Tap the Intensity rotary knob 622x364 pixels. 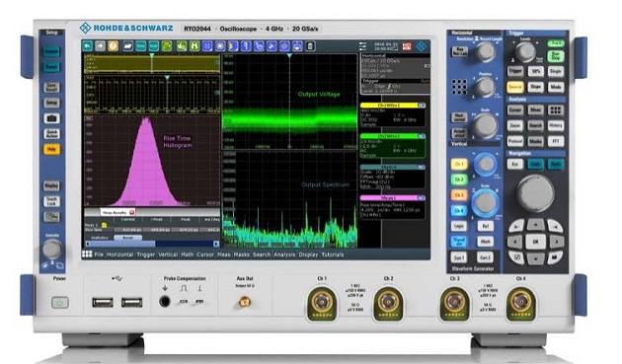point(52,249)
